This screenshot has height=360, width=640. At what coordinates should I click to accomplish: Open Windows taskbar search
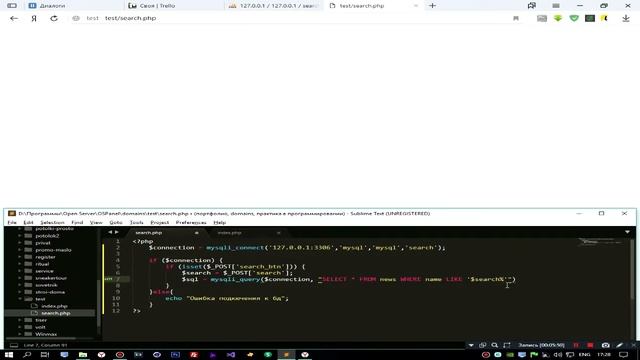[27, 355]
